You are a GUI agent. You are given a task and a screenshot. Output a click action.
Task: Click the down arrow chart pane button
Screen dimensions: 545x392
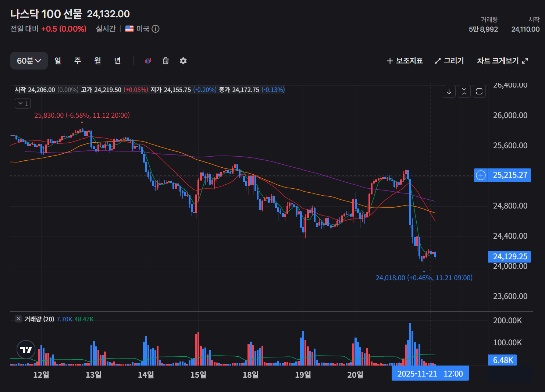coord(449,91)
